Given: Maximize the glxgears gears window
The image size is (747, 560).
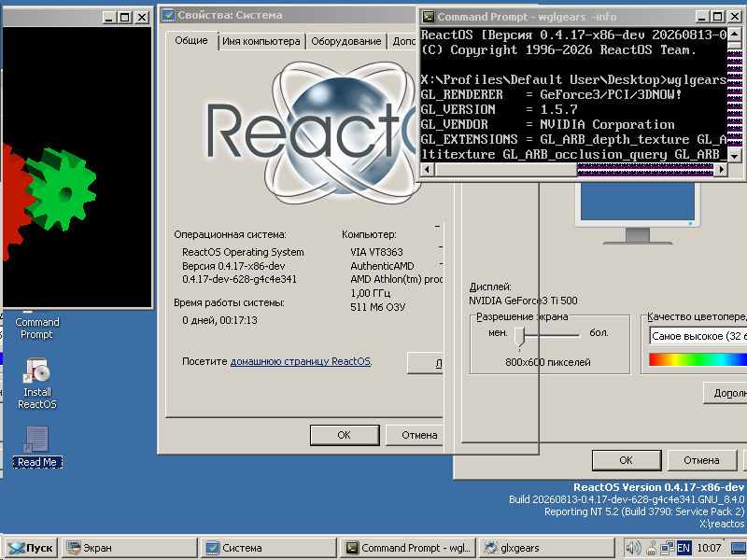Looking at the screenshot, I should pyautogui.click(x=125, y=18).
